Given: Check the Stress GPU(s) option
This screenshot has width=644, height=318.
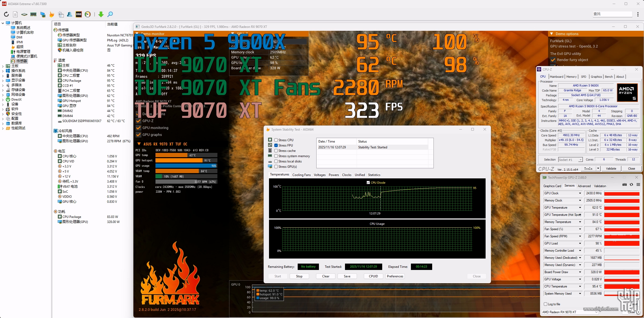Looking at the screenshot, I should click(276, 167).
